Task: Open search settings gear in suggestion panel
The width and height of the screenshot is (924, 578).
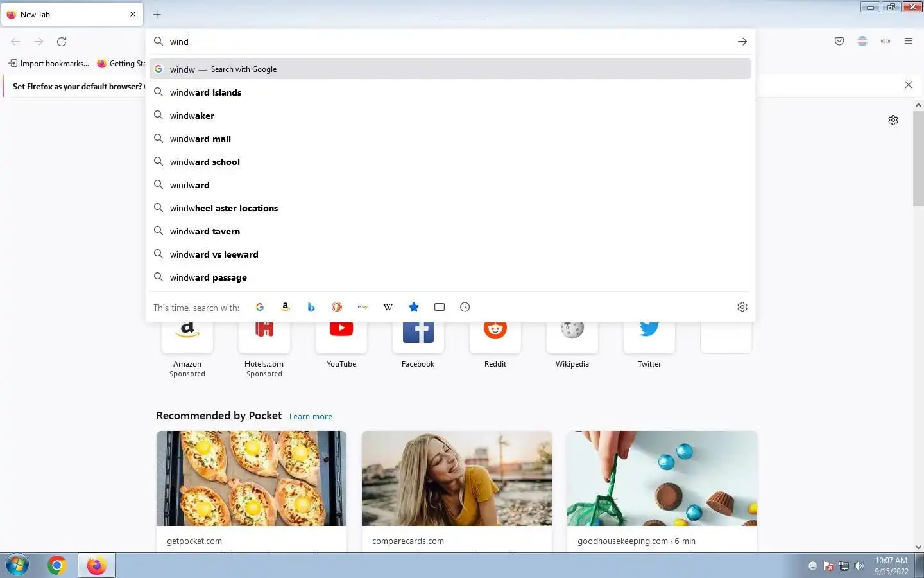Action: pyautogui.click(x=742, y=307)
